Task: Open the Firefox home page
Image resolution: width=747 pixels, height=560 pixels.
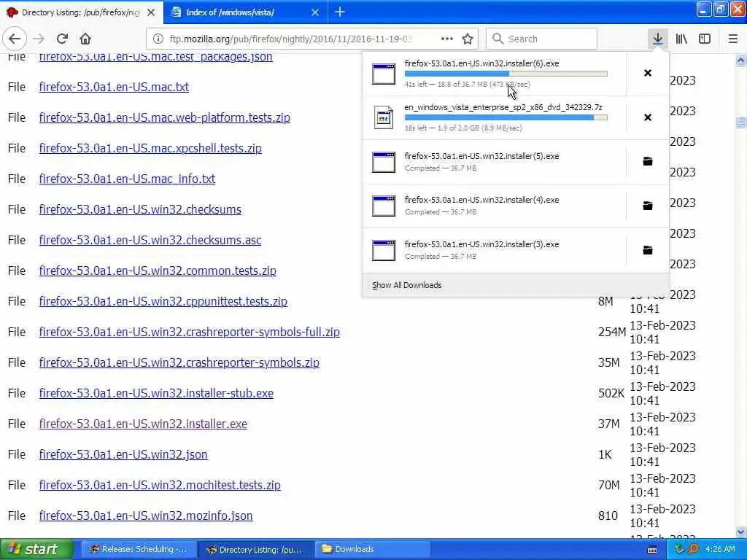Action: (x=85, y=39)
